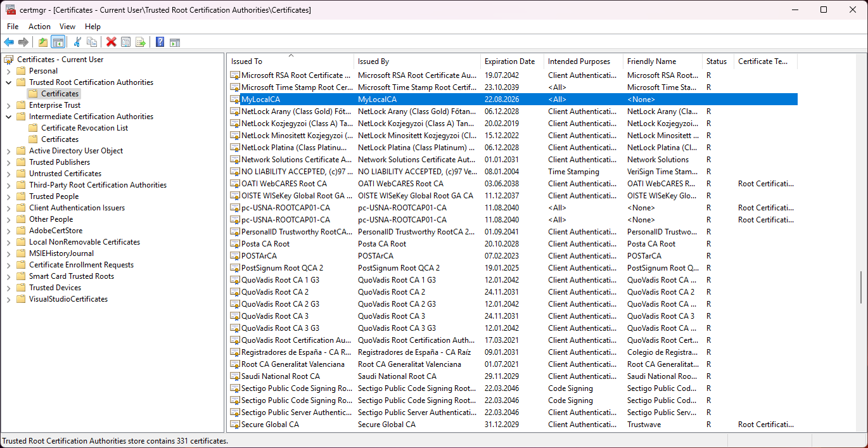This screenshot has height=448, width=868.
Task: Click the certificate list vertical scrollbar thumb
Action: pyautogui.click(x=860, y=286)
